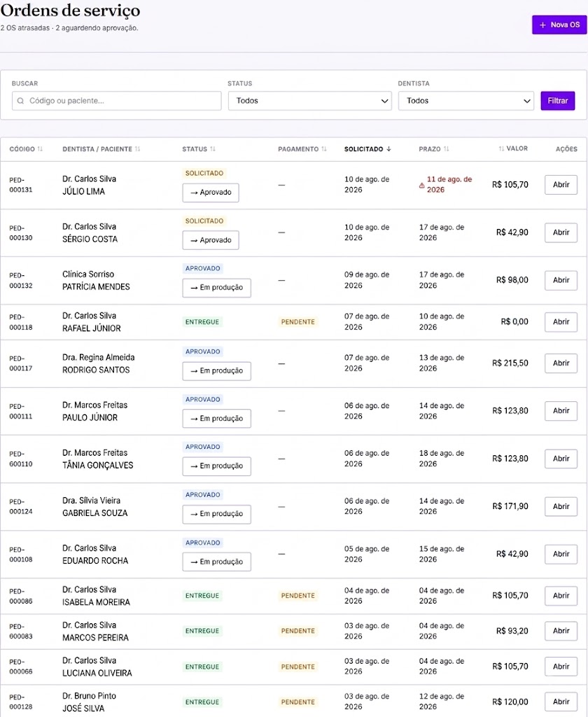Advance Sérgio Costa order to Aprovado
588x717 pixels.
[x=211, y=240]
